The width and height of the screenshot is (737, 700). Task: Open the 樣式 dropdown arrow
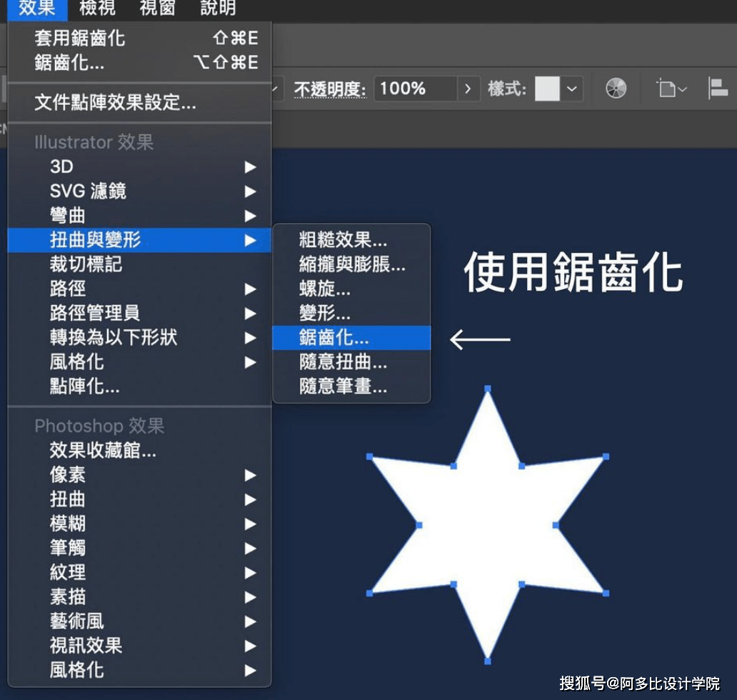571,89
